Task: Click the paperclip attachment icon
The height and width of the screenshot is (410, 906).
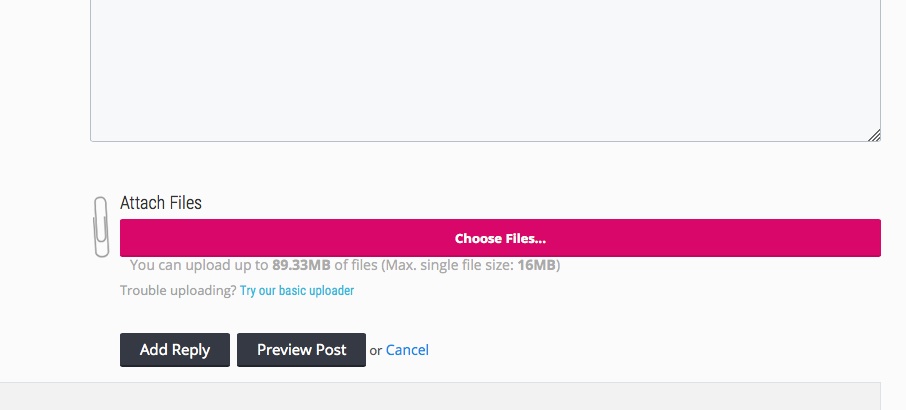Action: [101, 227]
